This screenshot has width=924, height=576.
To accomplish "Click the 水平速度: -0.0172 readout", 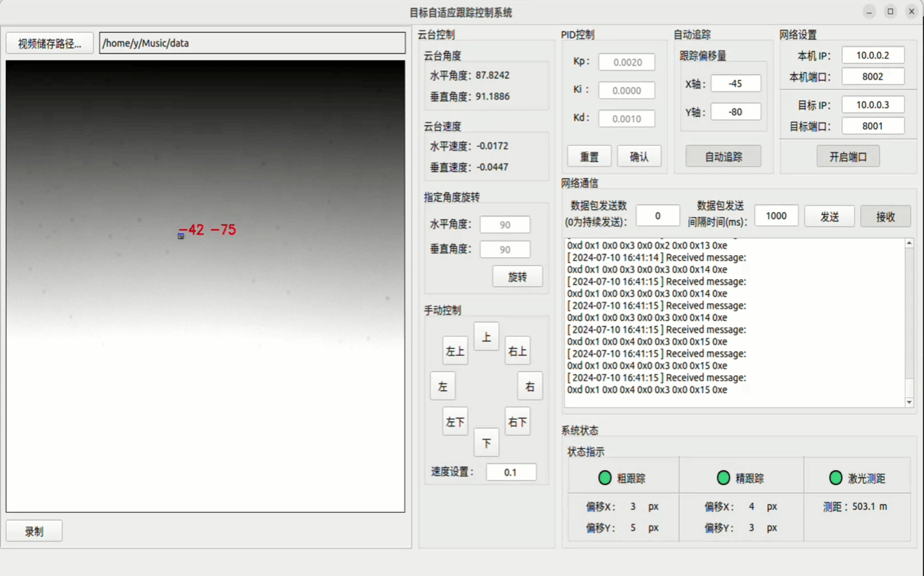I will tap(469, 146).
